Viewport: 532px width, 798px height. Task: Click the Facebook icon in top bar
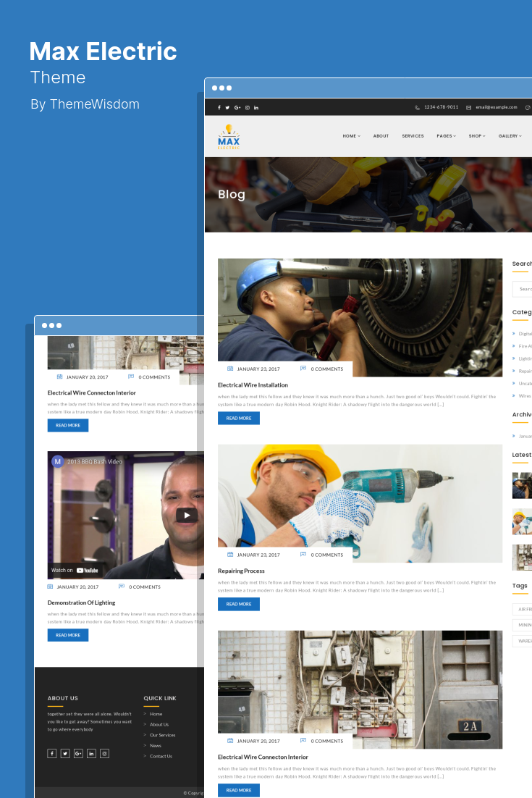[x=219, y=108]
